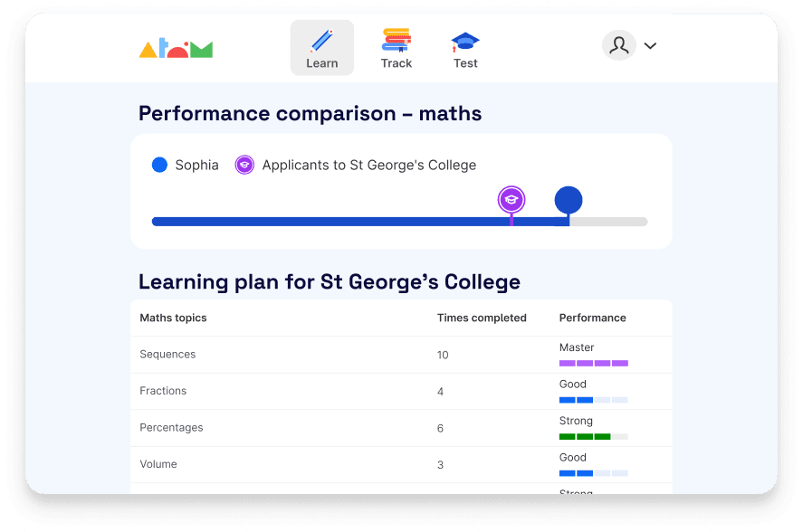Switch to the Track tab
Screen dimensions: 803x532
pos(397,49)
